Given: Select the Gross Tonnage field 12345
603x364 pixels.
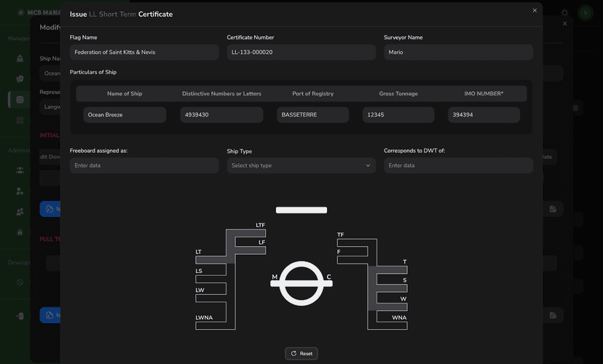Looking at the screenshot, I should click(x=398, y=115).
